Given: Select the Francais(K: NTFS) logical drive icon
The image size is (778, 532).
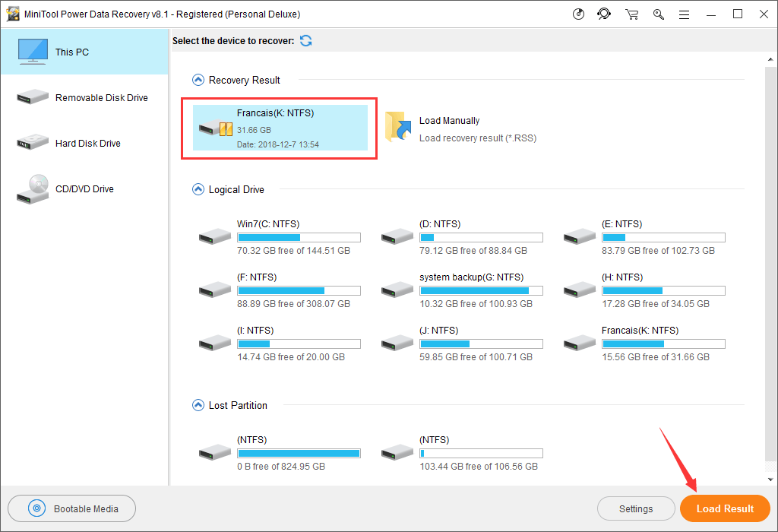Looking at the screenshot, I should click(580, 343).
